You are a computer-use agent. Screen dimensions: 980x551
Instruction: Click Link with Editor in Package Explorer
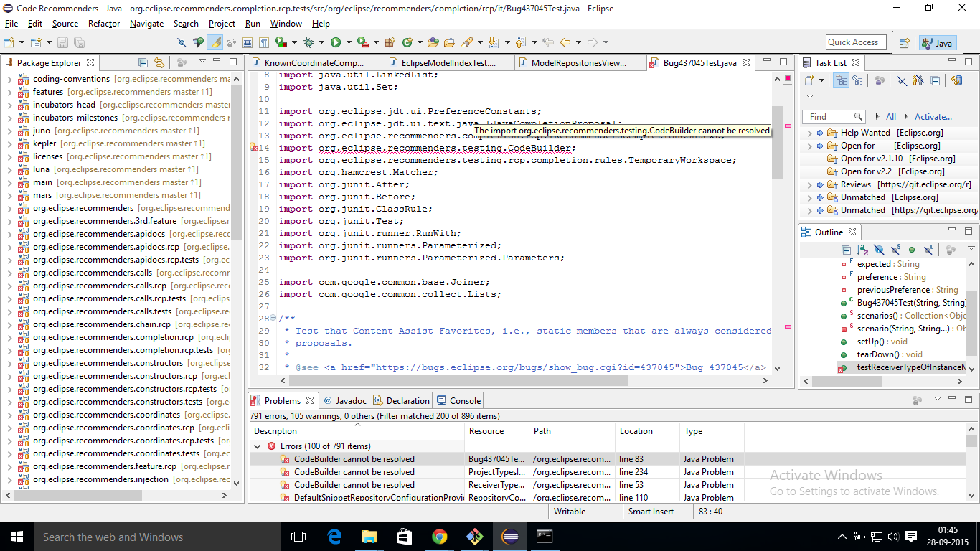[x=159, y=62]
